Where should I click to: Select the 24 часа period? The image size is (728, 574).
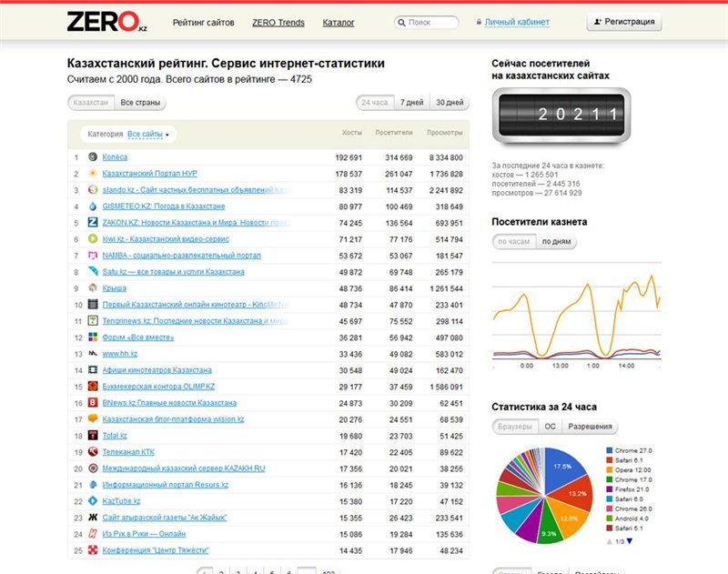coord(374,103)
